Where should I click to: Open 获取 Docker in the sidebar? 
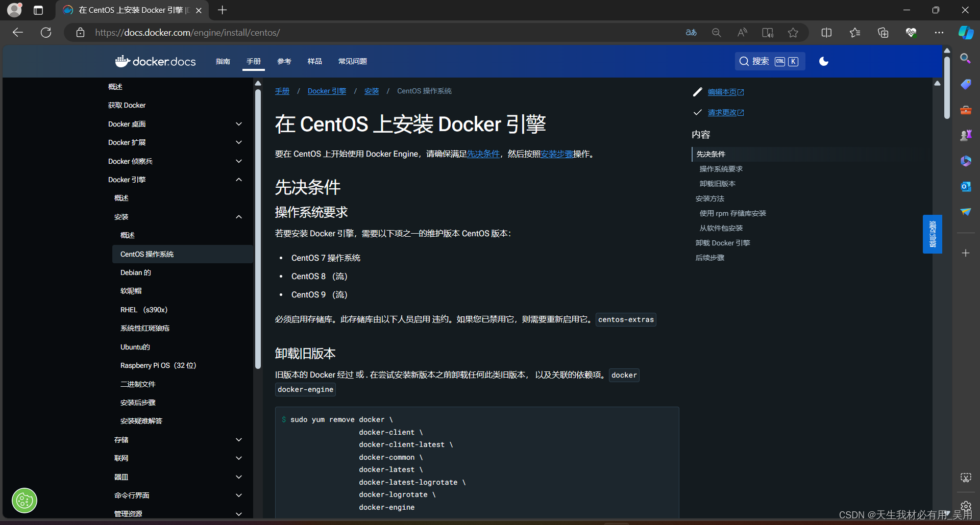(x=127, y=105)
